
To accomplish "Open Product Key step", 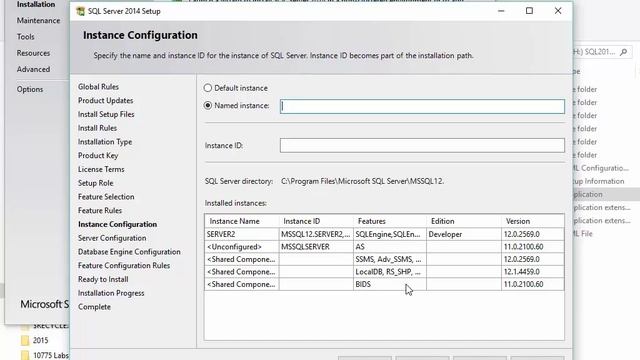I will [98, 156].
